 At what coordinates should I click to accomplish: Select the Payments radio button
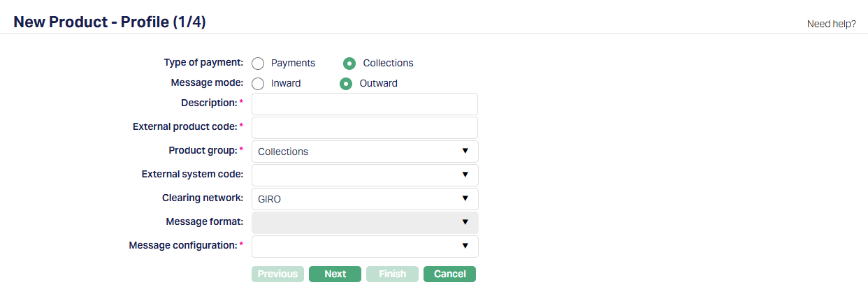(x=258, y=64)
